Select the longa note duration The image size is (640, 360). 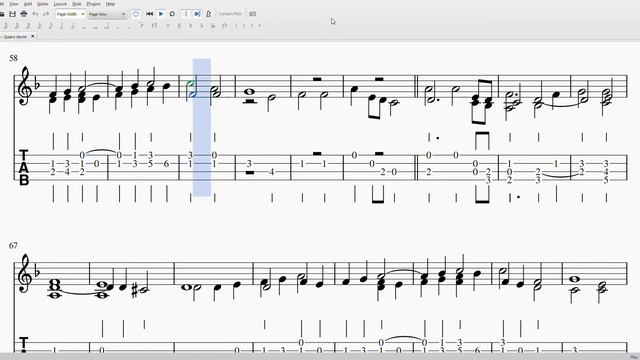click(107, 26)
